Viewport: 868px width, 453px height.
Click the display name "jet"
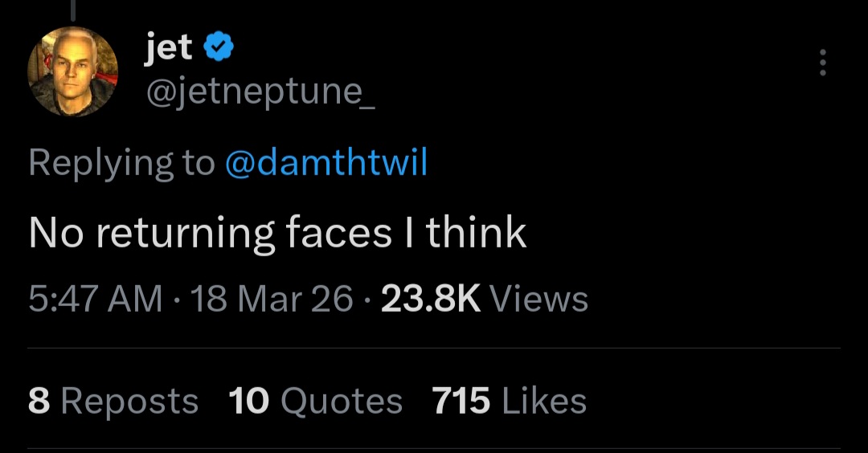point(168,48)
